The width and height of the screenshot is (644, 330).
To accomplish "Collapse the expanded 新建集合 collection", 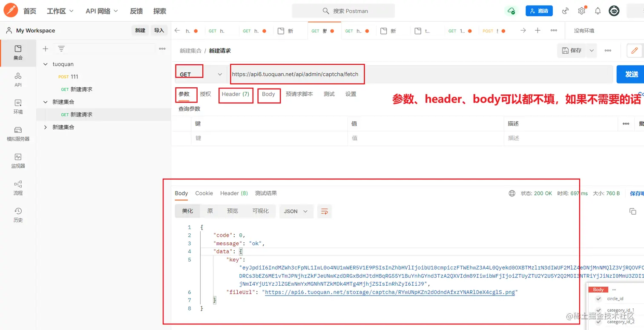I will [x=46, y=102].
